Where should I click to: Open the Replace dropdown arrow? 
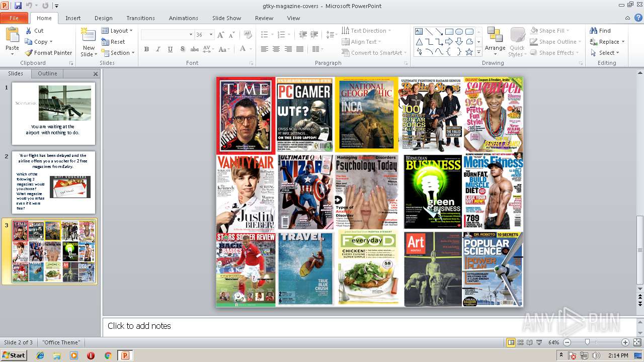pyautogui.click(x=623, y=42)
